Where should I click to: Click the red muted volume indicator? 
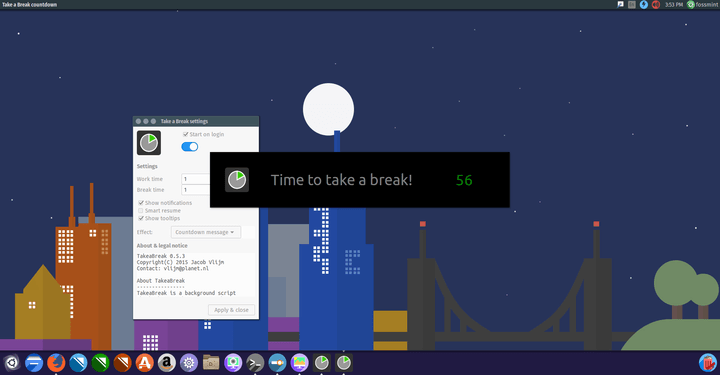click(x=656, y=5)
